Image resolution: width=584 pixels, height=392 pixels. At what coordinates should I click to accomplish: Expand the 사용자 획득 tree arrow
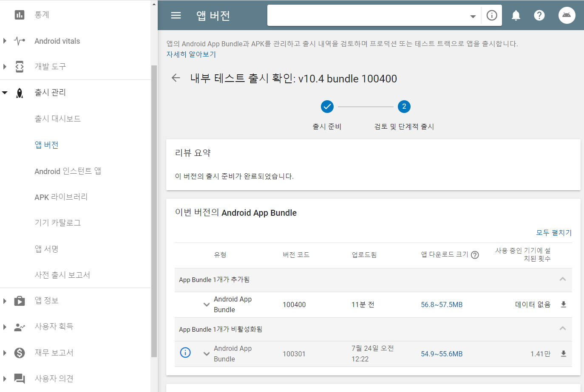(x=5, y=327)
